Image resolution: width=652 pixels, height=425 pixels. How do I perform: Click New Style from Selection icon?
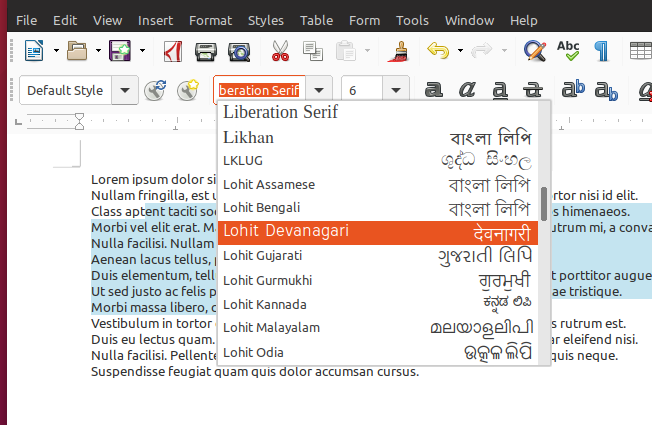188,90
